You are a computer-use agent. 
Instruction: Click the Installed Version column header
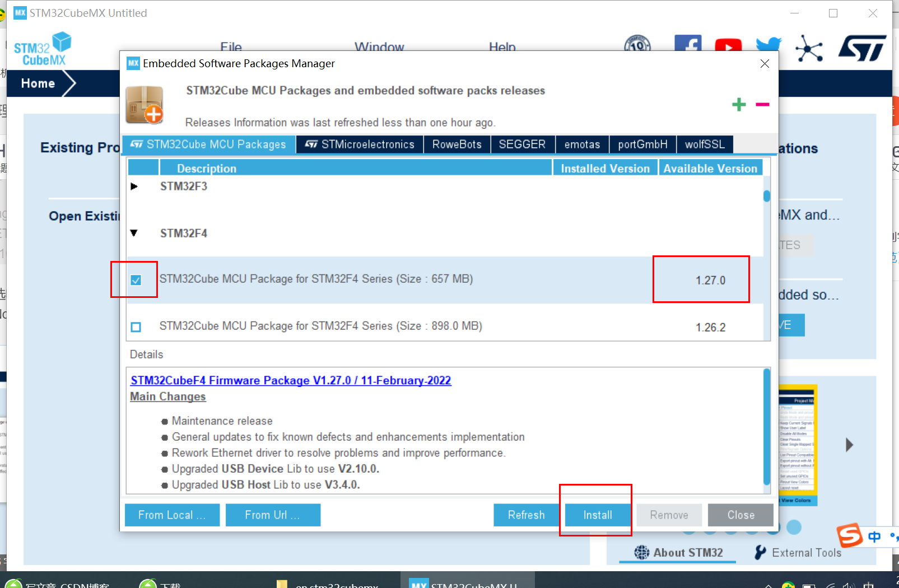pyautogui.click(x=605, y=168)
